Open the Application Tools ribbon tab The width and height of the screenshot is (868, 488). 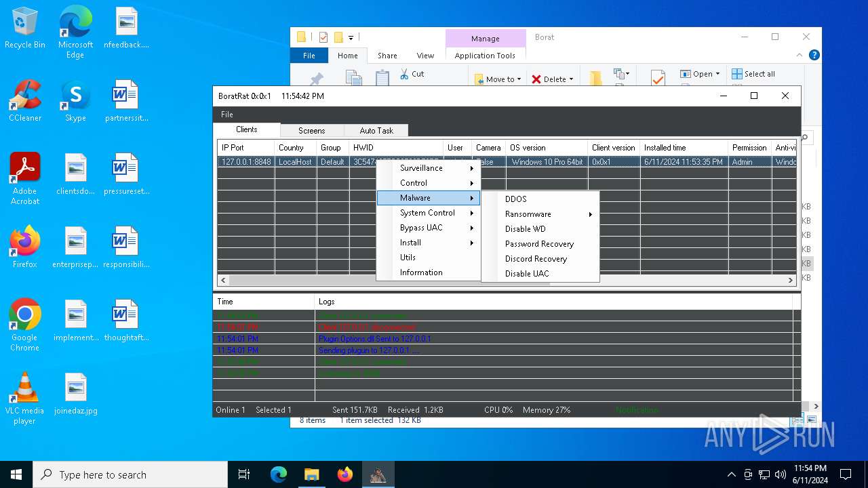[x=485, y=56]
